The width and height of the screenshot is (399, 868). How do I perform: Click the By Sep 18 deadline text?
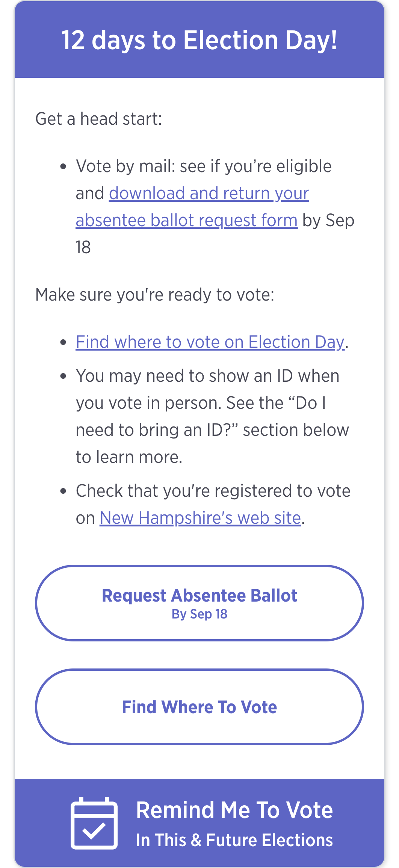(x=199, y=614)
